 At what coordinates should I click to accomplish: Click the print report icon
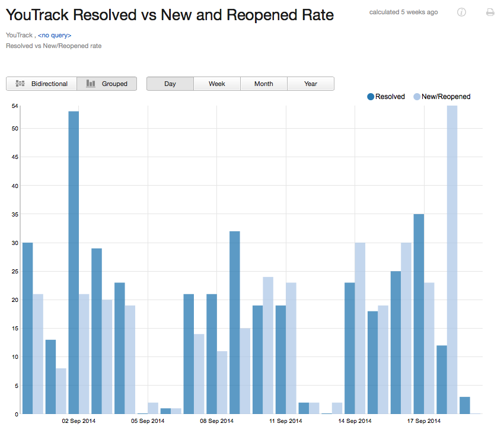pos(490,12)
